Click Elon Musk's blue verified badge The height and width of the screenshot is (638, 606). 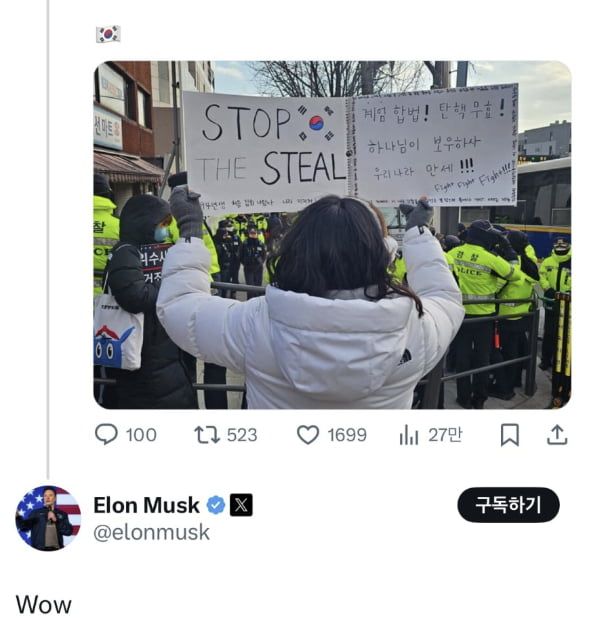coord(216,505)
